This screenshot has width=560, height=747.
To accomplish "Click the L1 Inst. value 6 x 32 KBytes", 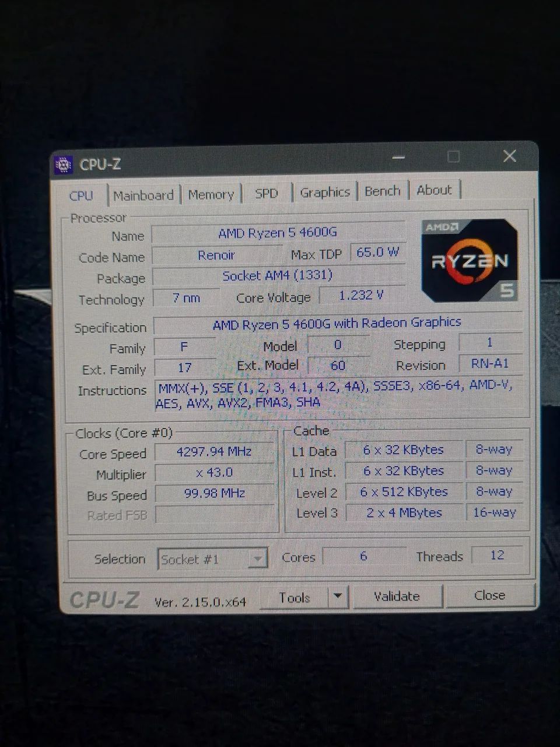I will click(x=404, y=471).
